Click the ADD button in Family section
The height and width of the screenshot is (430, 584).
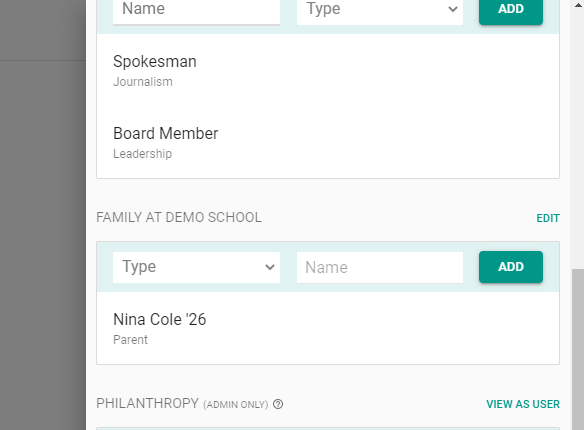click(x=511, y=267)
